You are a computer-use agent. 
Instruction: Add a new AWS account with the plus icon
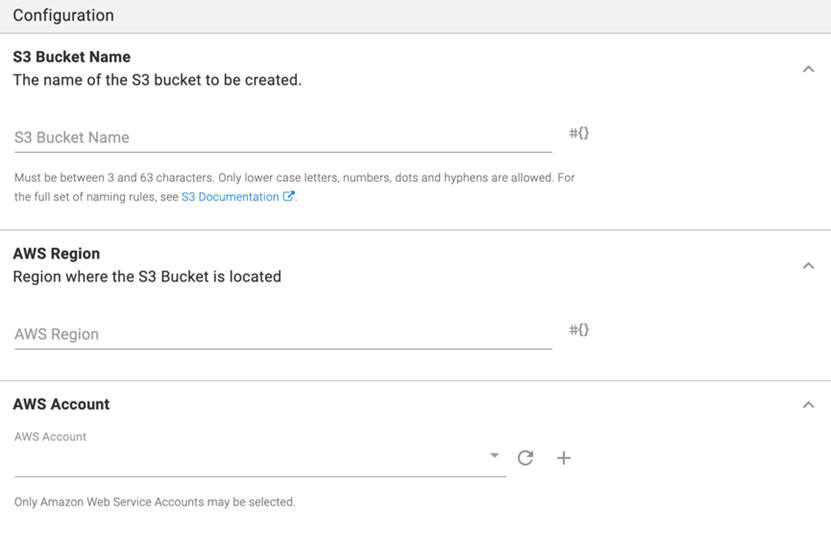click(x=564, y=458)
